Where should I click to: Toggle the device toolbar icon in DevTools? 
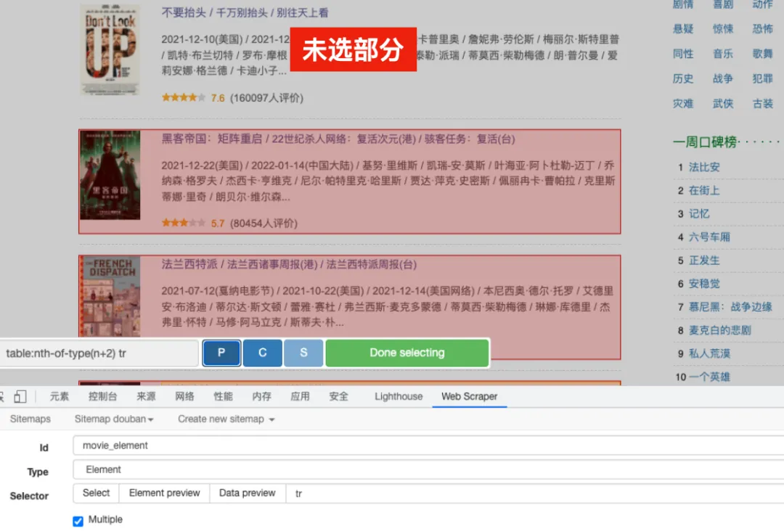(20, 396)
